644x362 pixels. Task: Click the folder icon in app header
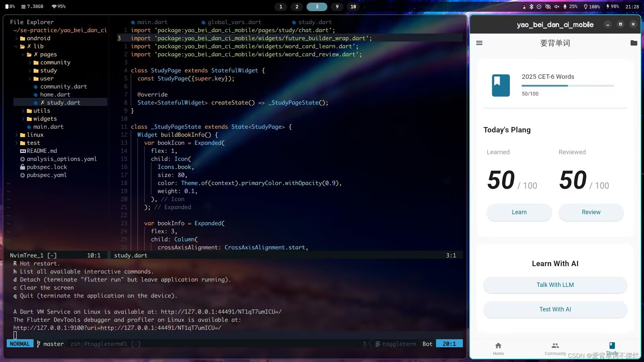click(634, 43)
